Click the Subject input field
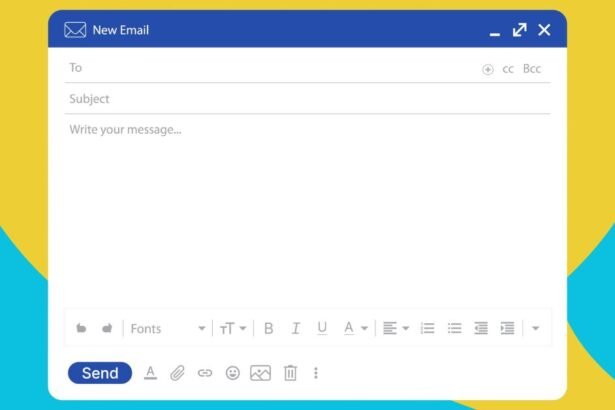The image size is (615, 410). coord(300,99)
